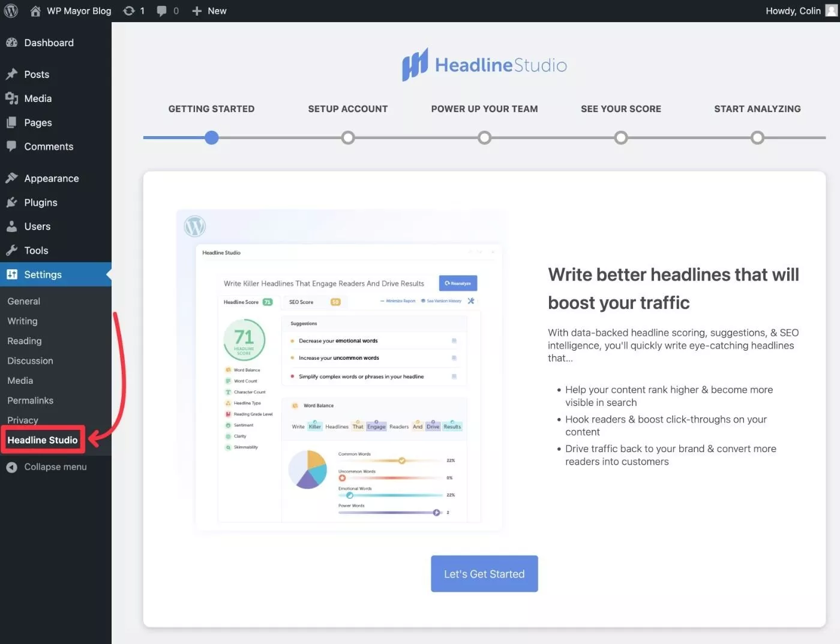840x644 pixels.
Task: Open Headline Studio settings submenu
Action: [43, 440]
